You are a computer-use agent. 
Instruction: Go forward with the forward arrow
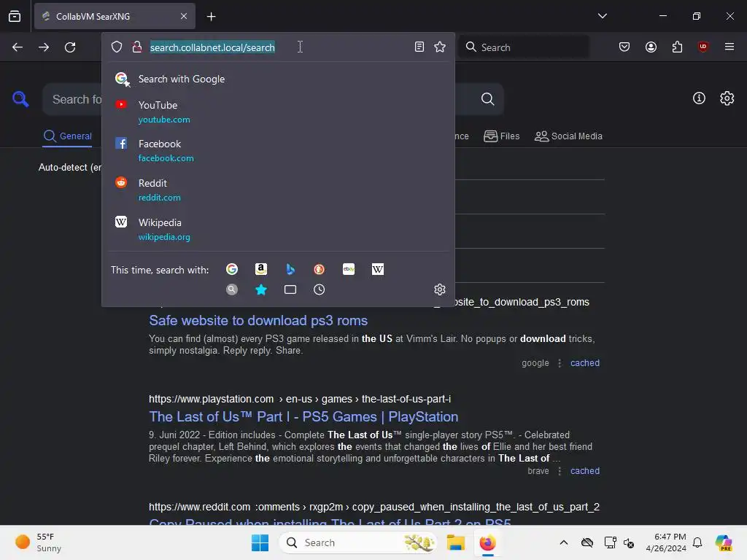(x=44, y=47)
